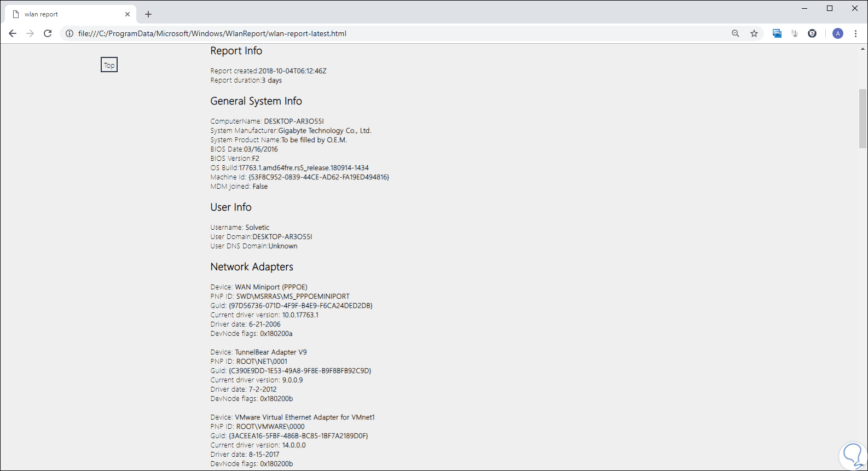Click the General System Info heading
The height and width of the screenshot is (471, 868).
coord(256,101)
